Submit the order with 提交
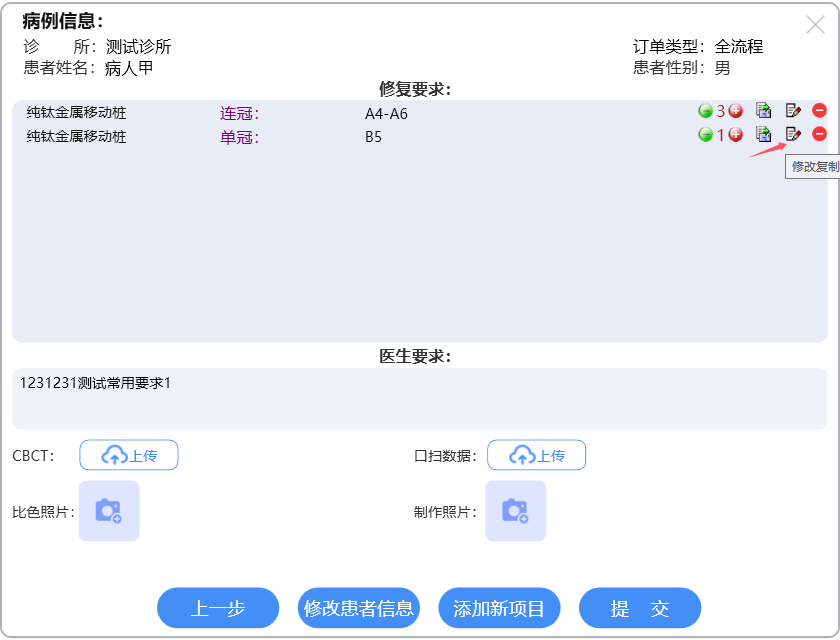The height and width of the screenshot is (640, 840). [x=640, y=608]
